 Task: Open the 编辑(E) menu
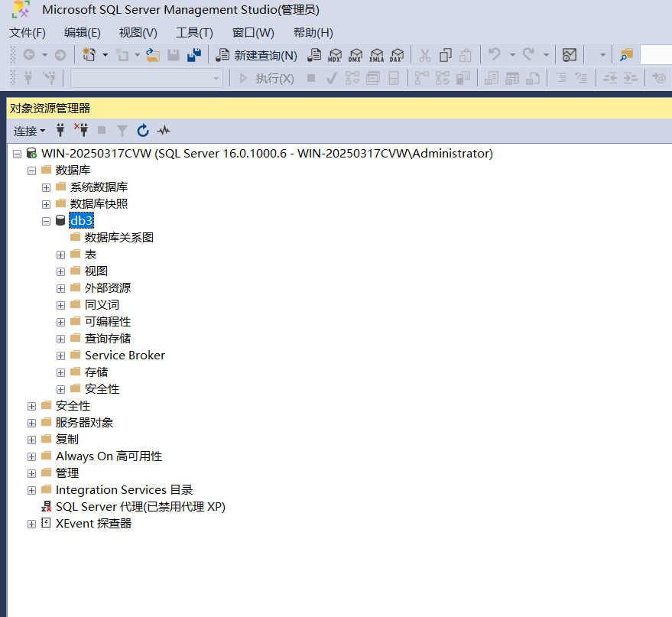83,33
